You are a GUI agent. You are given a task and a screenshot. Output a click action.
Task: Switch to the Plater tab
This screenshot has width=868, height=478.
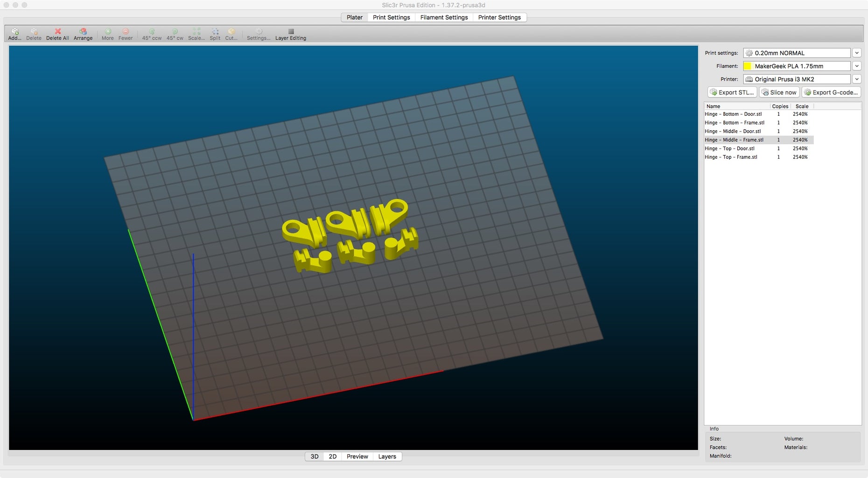point(355,17)
